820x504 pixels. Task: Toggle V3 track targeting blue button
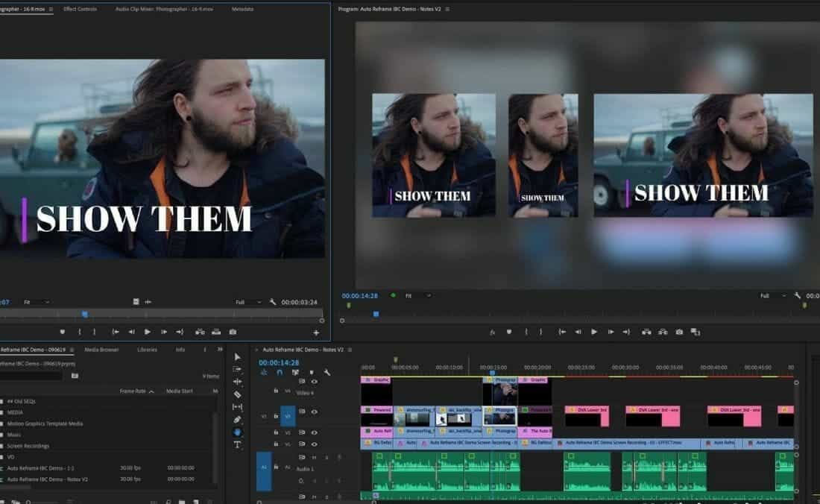click(x=288, y=416)
